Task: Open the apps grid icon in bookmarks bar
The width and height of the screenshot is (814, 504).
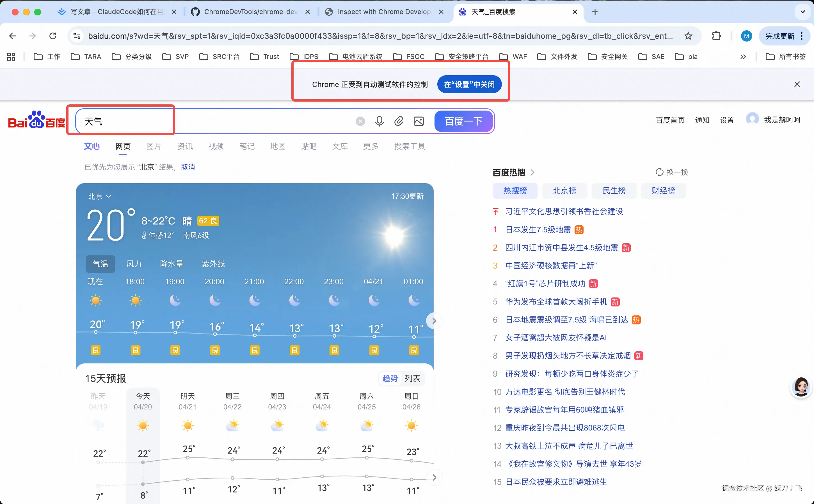Action: coord(11,57)
